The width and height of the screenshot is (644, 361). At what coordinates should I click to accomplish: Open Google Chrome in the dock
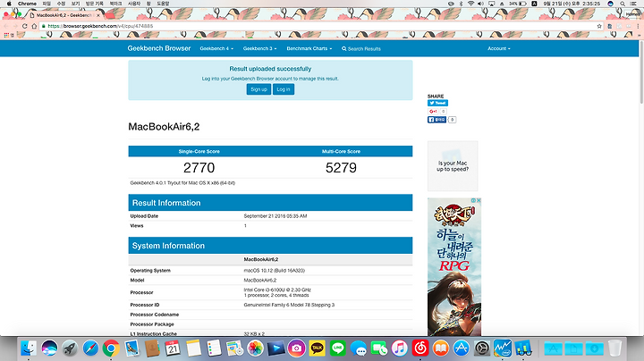111,348
